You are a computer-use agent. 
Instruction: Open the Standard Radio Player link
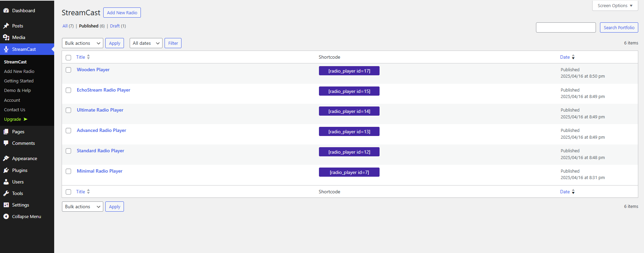[x=101, y=151]
